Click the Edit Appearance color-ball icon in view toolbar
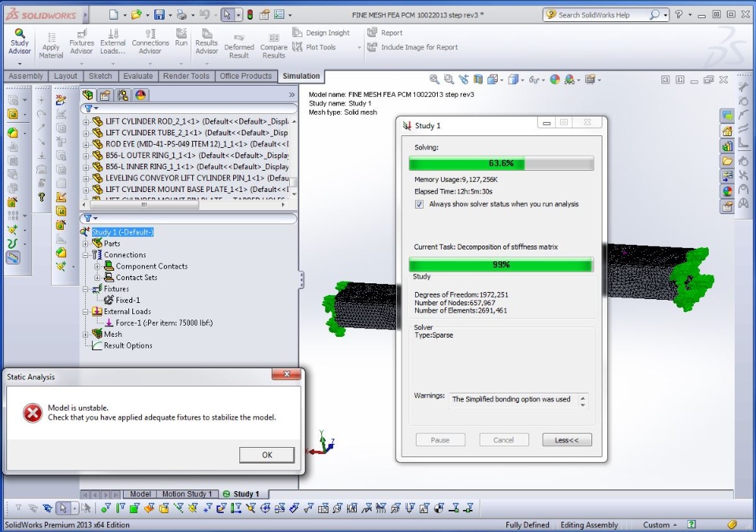This screenshot has height=532, width=756. pyautogui.click(x=555, y=79)
